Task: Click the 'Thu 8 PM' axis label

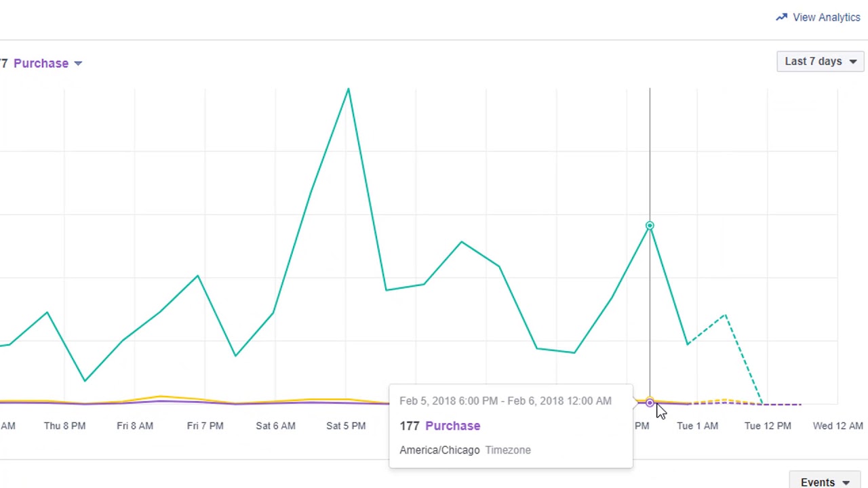Action: [64, 426]
